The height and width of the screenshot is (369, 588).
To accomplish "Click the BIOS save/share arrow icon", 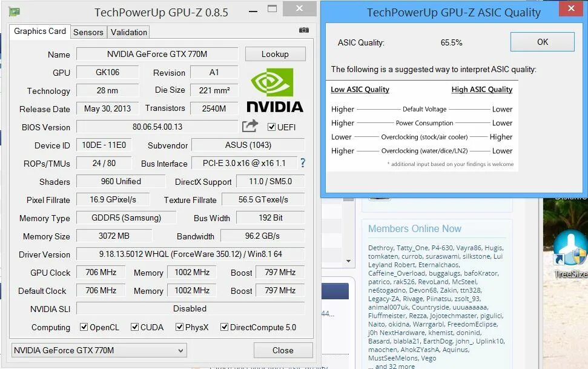I will [x=250, y=126].
